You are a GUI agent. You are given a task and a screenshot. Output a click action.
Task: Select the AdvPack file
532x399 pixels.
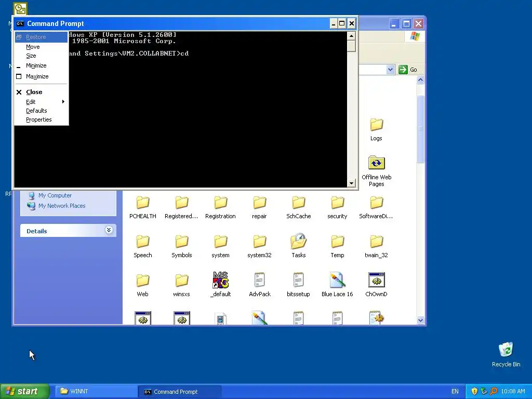tap(260, 285)
